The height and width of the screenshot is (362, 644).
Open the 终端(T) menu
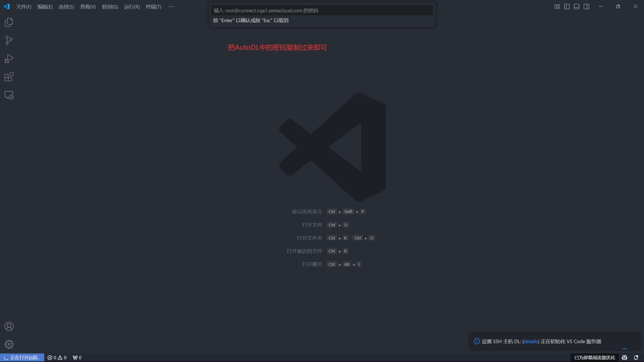click(x=153, y=7)
